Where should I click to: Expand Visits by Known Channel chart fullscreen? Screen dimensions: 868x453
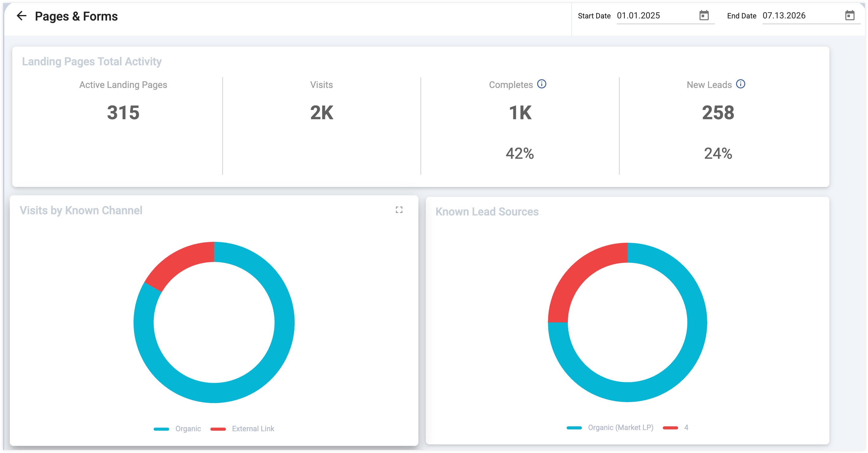(x=399, y=210)
